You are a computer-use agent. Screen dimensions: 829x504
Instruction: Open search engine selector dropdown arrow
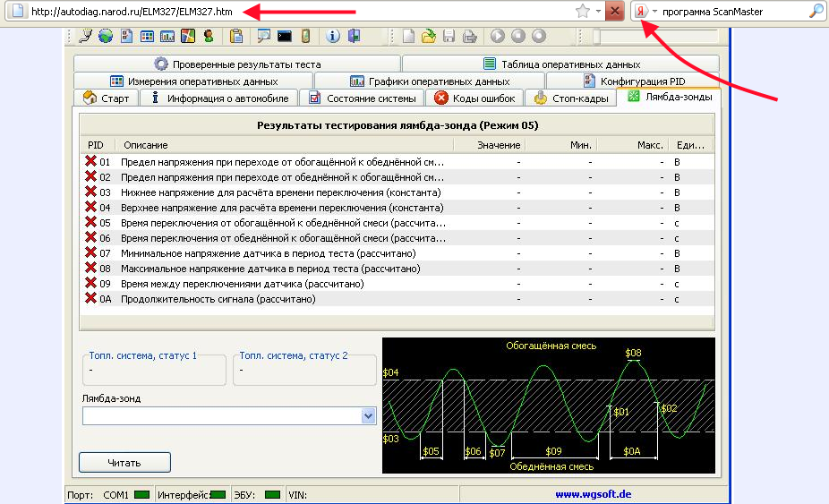coord(654,11)
